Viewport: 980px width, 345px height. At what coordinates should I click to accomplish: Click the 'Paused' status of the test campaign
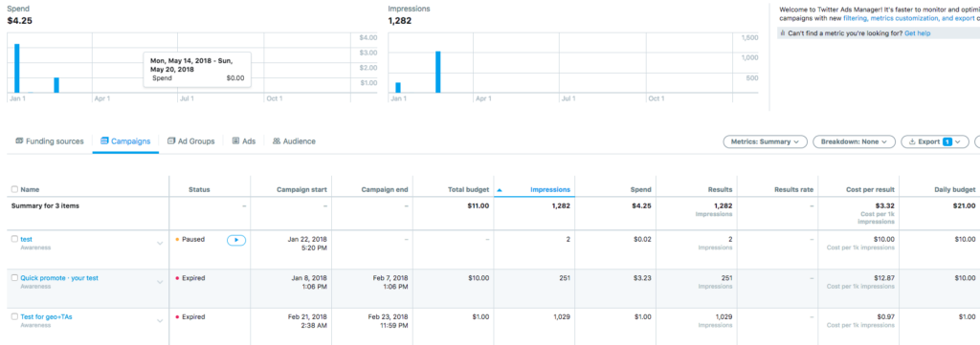[193, 240]
